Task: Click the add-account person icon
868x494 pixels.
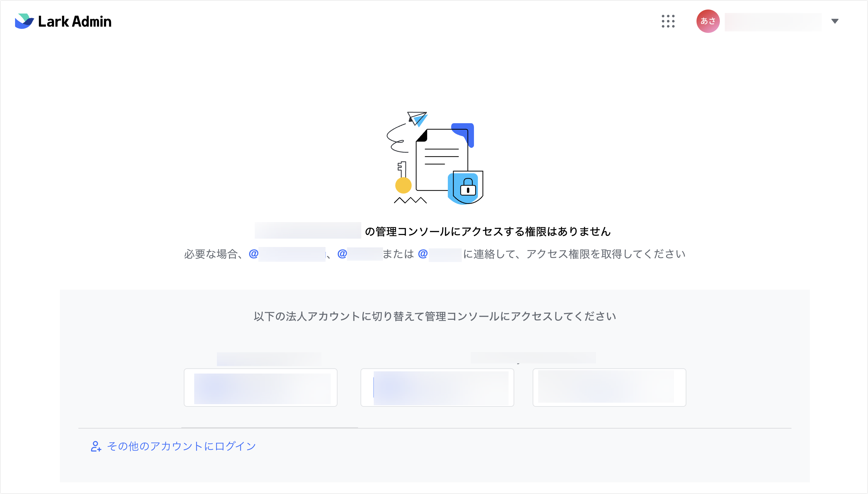Action: (96, 446)
